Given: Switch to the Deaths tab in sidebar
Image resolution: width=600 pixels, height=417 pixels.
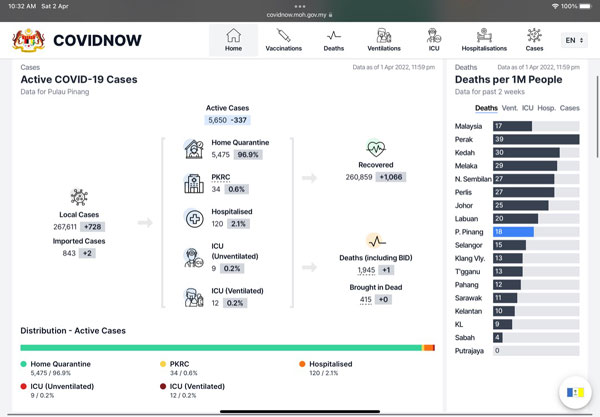Looking at the screenshot, I should pyautogui.click(x=486, y=108).
